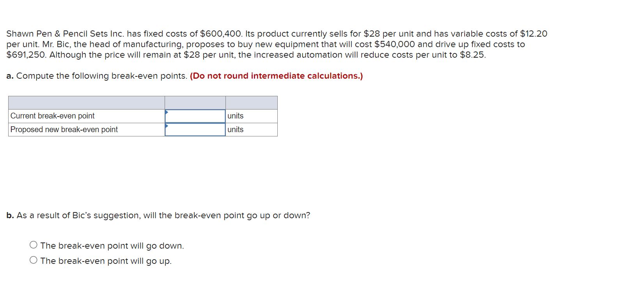Screen dimensions: 644x297
Task: Click the input field for current break-even point
Action: click(195, 116)
